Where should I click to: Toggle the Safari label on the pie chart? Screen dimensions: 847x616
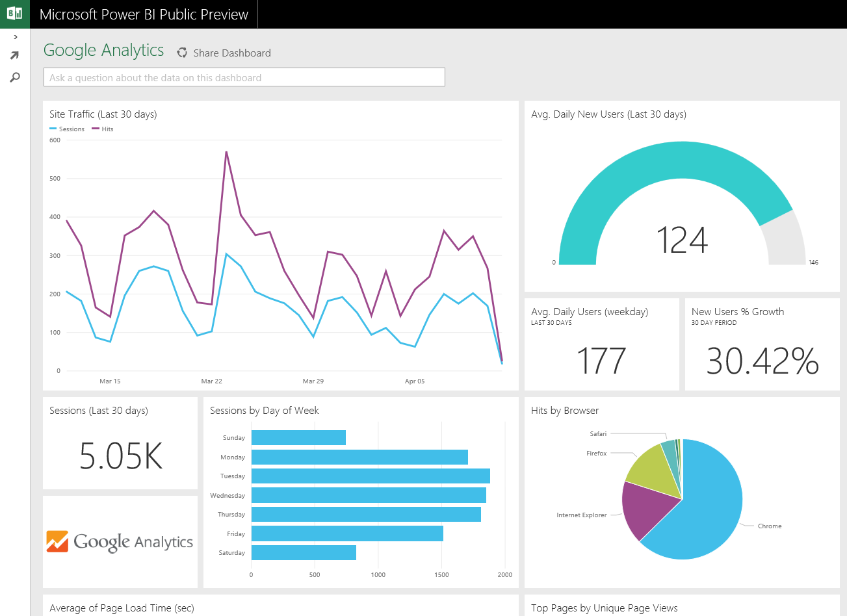point(598,433)
